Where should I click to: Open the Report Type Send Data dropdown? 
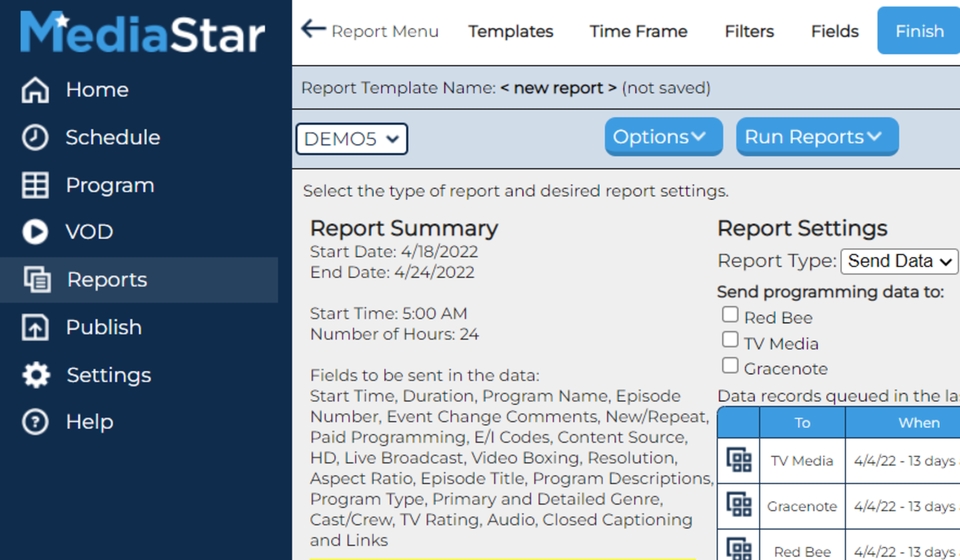point(900,262)
